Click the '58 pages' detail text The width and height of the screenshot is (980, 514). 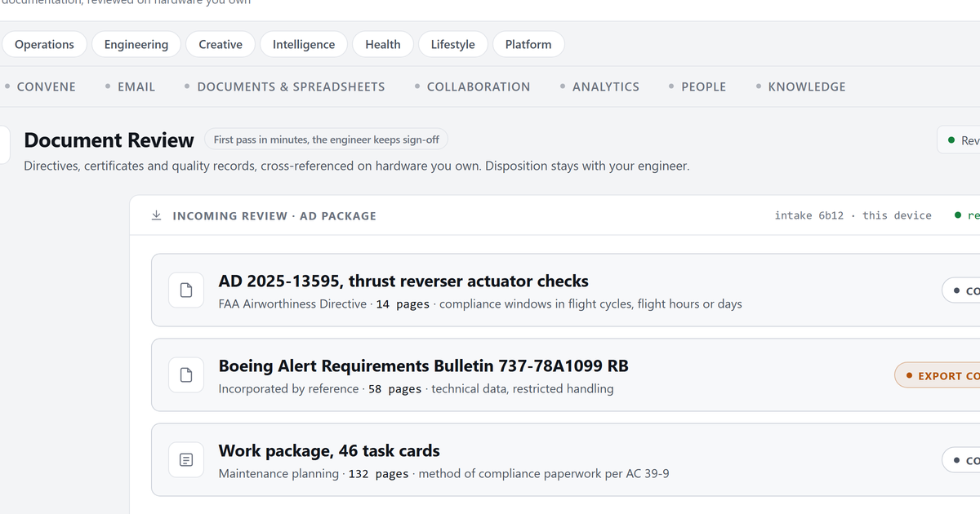(x=395, y=389)
